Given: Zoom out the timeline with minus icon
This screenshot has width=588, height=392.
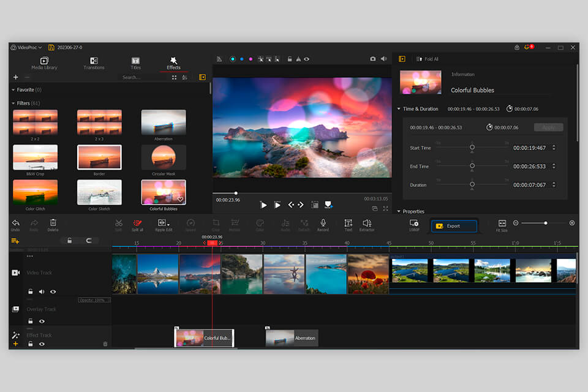Looking at the screenshot, I should tap(516, 223).
